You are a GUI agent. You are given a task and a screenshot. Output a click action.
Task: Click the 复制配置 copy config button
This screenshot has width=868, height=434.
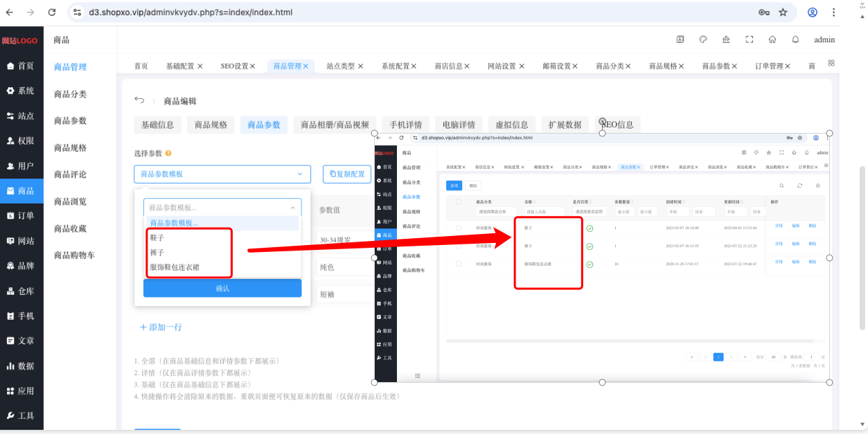point(347,174)
